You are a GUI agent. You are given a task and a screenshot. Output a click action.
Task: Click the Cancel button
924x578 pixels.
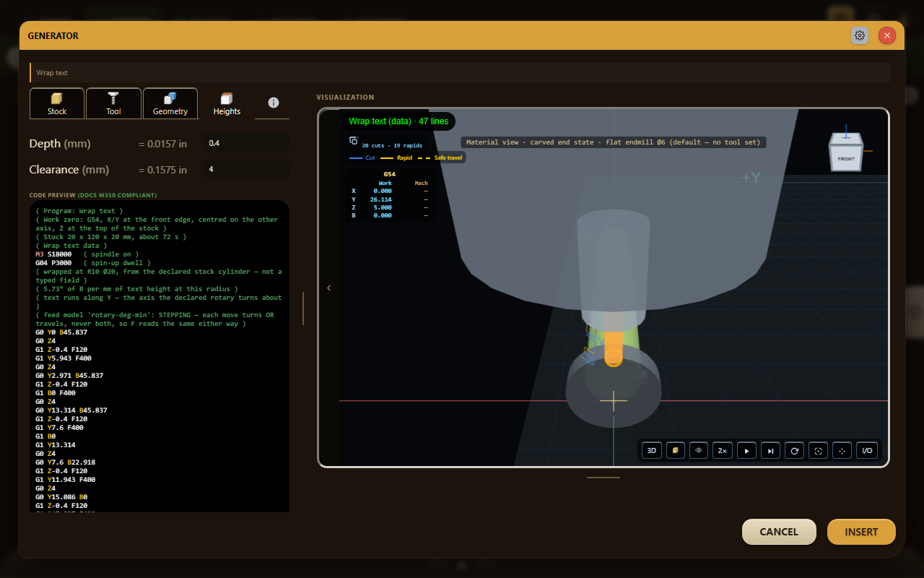779,532
